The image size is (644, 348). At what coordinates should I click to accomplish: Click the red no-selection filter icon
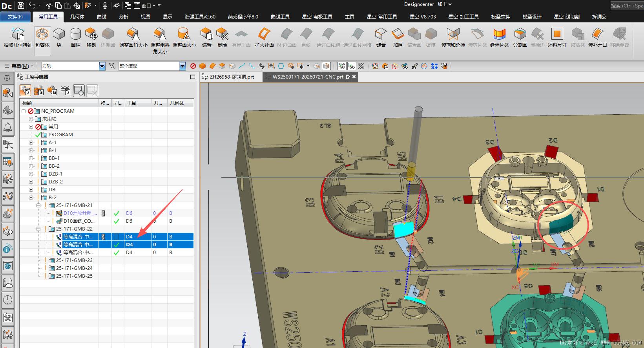click(x=193, y=66)
